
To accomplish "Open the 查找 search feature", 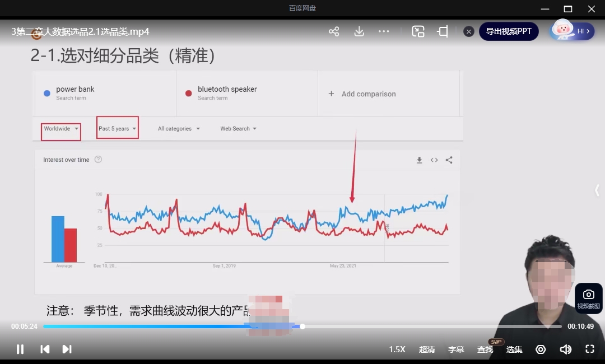I will [x=485, y=349].
